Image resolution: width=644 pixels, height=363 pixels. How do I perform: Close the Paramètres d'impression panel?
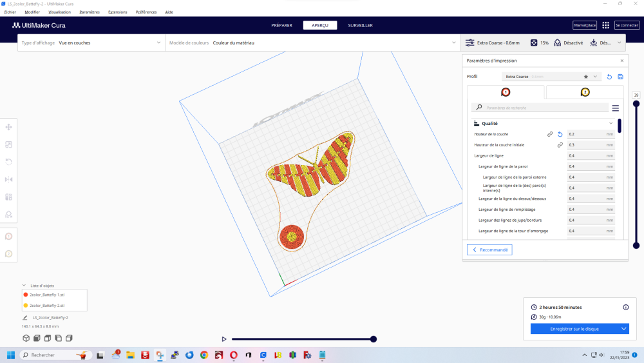(622, 61)
